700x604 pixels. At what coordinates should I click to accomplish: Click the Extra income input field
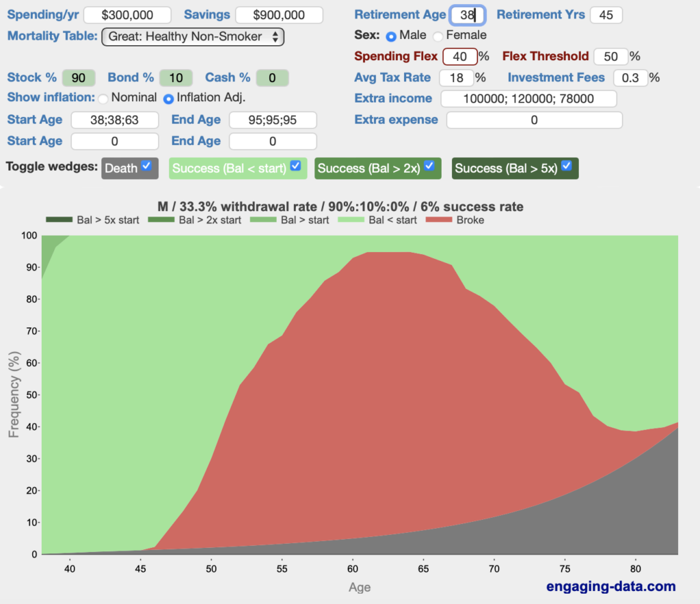tap(528, 98)
